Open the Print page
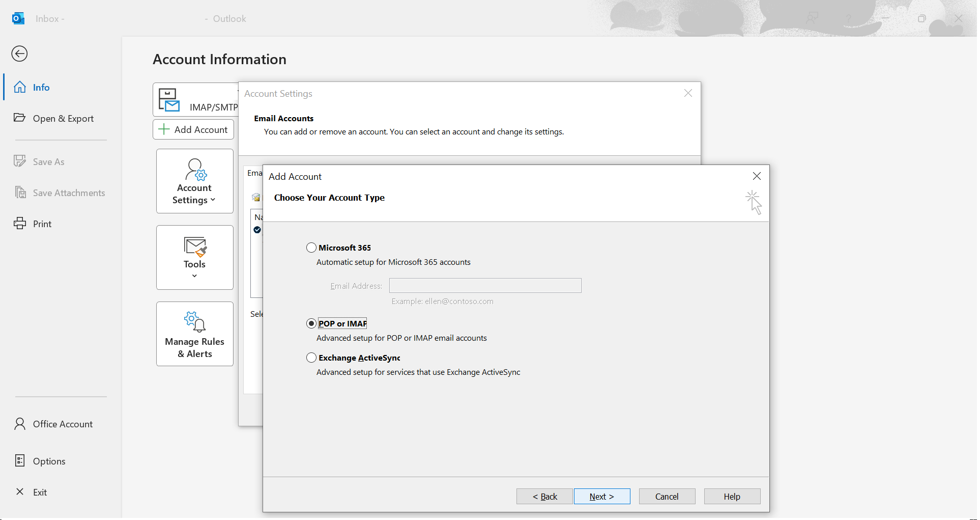Image resolution: width=980 pixels, height=520 pixels. pyautogui.click(x=61, y=224)
